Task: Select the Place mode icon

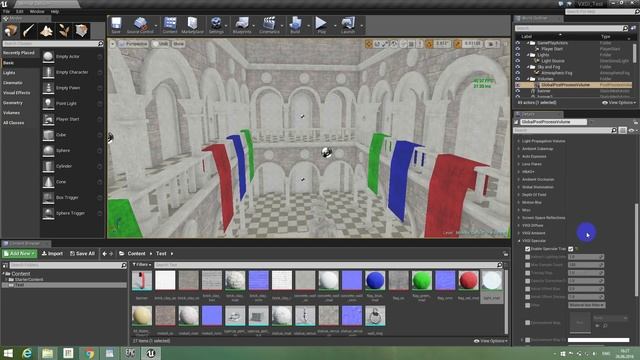Action: 11,31
